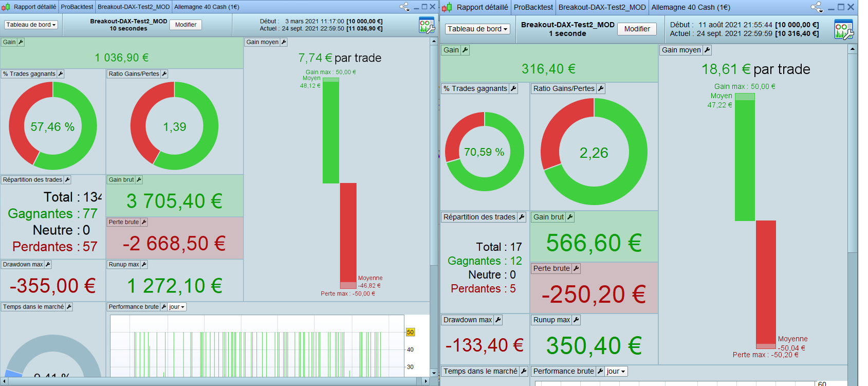Open Répartition des trades wrench, 1 seconde report

click(522, 217)
